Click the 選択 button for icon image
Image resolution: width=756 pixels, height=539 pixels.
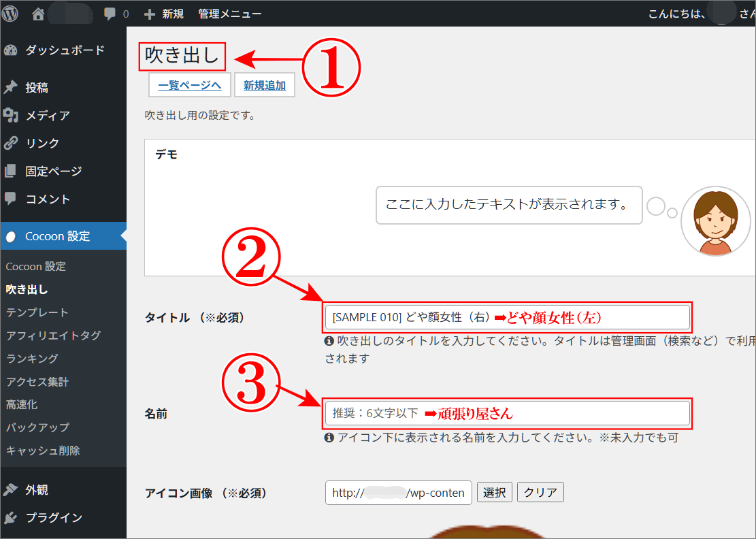click(495, 493)
